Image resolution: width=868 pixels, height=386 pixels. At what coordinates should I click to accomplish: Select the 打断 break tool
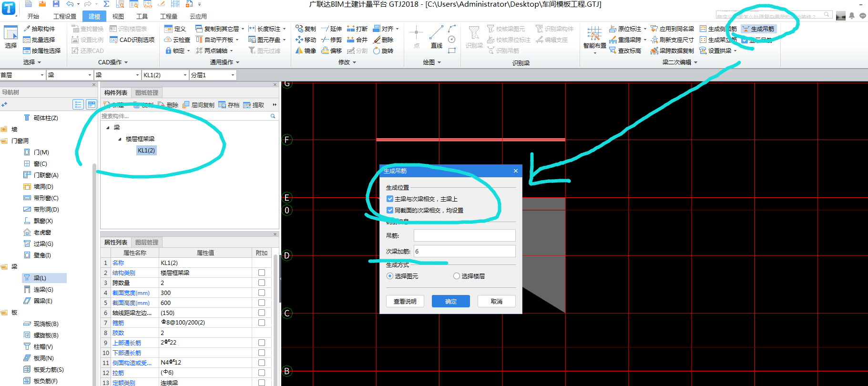357,29
